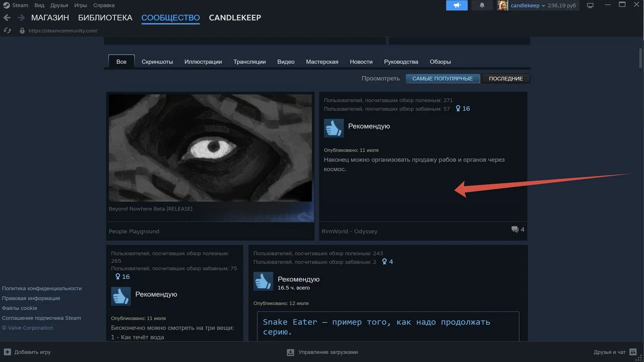
Task: Go back with the left arrow
Action: tap(7, 18)
